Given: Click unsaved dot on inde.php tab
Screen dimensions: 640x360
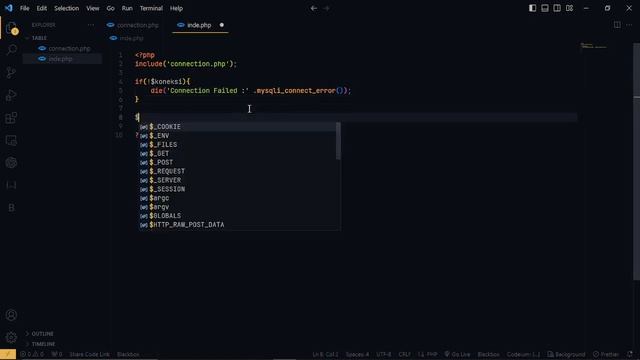Looking at the screenshot, I should [222, 25].
